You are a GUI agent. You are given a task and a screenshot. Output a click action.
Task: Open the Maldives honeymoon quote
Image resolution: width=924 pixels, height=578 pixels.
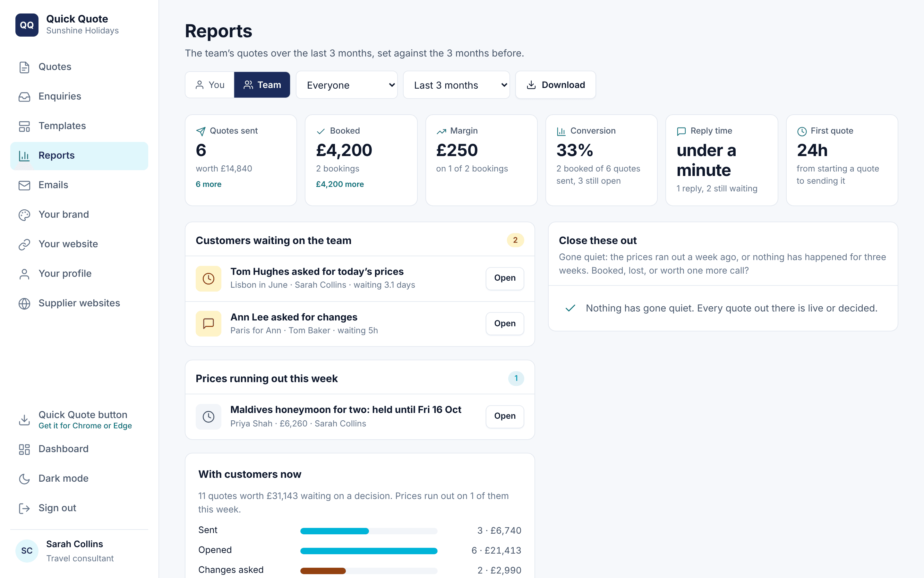click(505, 416)
